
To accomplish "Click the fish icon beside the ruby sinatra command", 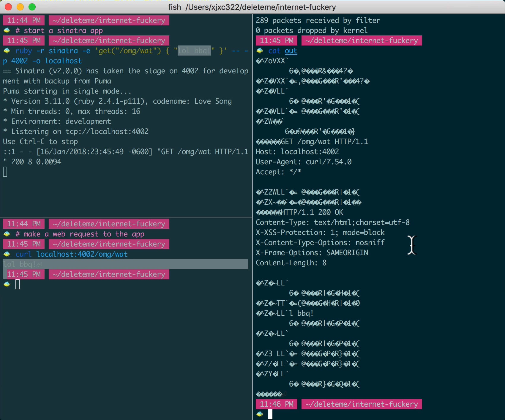I will 6,50.
